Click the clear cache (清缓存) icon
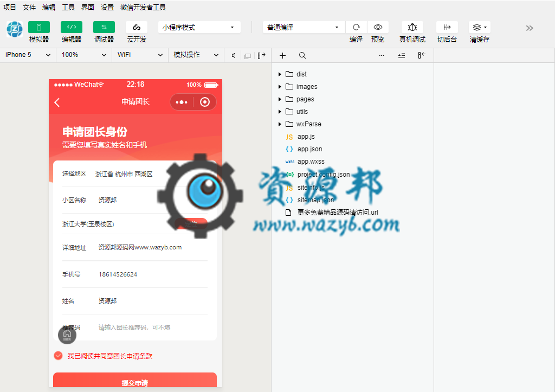Screen dimensions: 555x392 point(480,27)
